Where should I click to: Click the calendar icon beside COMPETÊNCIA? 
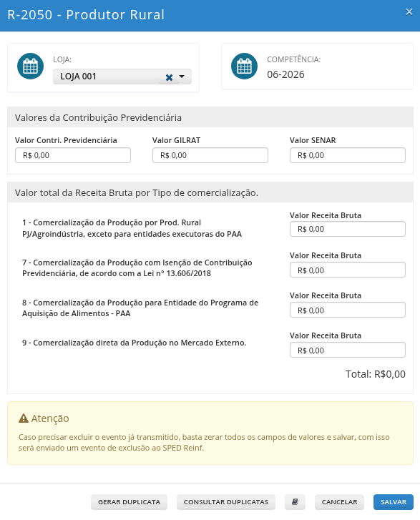[244, 66]
